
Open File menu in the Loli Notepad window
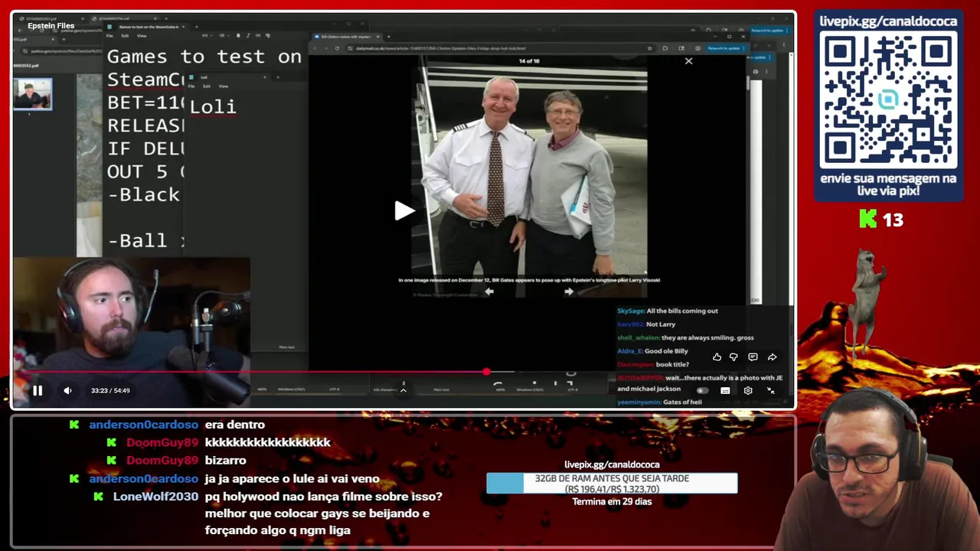pos(191,86)
